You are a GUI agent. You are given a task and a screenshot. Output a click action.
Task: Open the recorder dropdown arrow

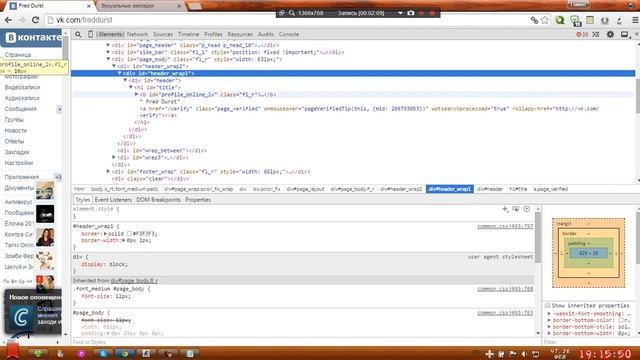pos(400,13)
